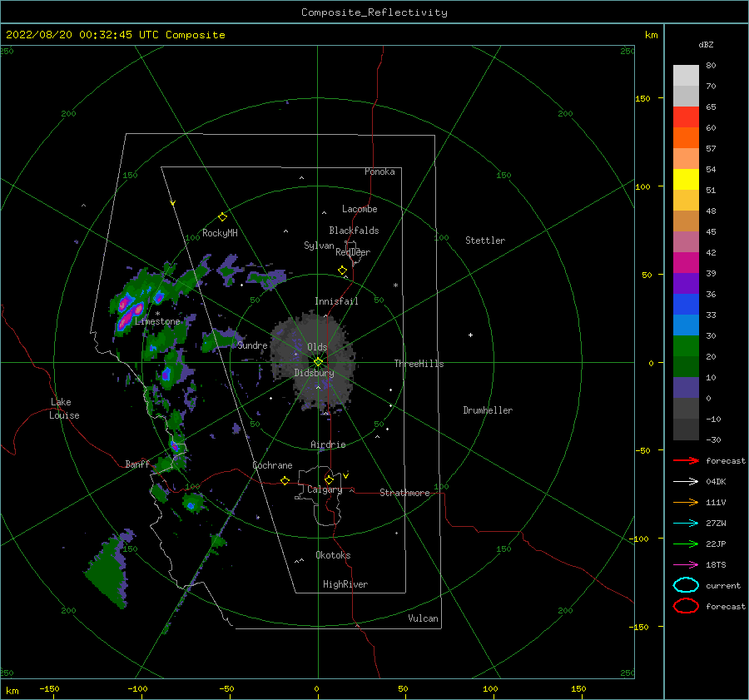
Task: Select the light blue swatch above 30 dBZ
Action: pos(686,325)
